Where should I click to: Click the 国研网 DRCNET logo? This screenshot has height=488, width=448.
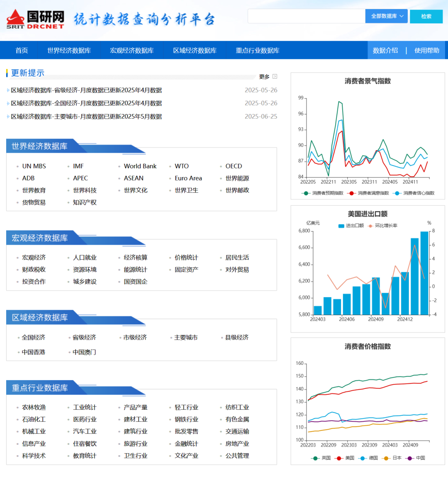(x=35, y=19)
